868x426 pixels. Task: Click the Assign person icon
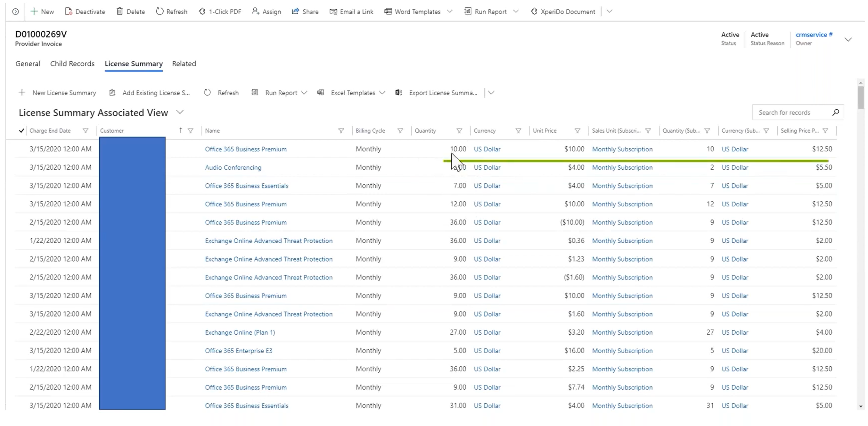255,12
